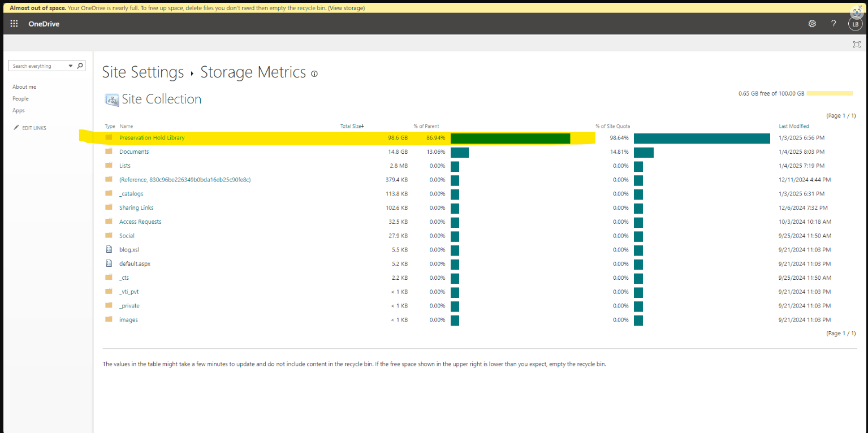
Task: Sort by the Last Modified column header
Action: (793, 126)
